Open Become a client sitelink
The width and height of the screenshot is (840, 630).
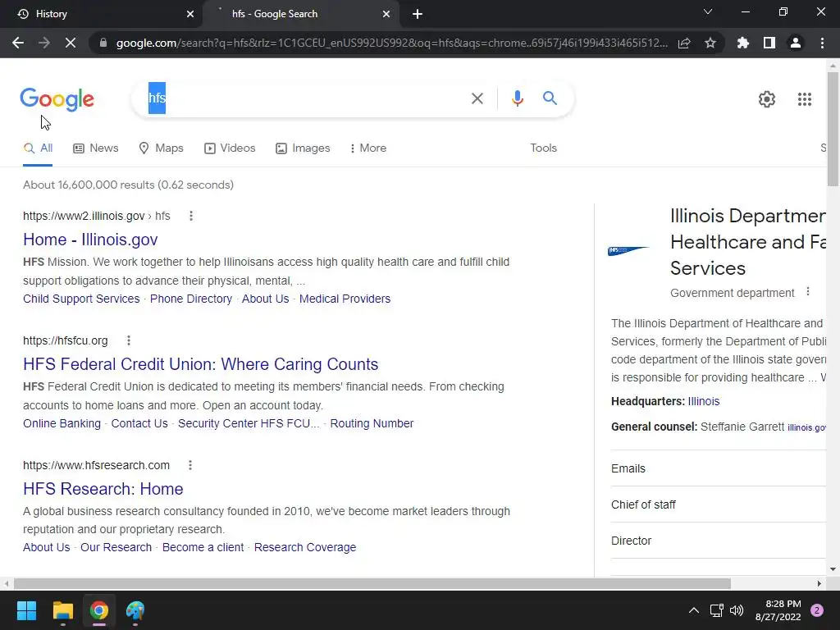(x=203, y=547)
